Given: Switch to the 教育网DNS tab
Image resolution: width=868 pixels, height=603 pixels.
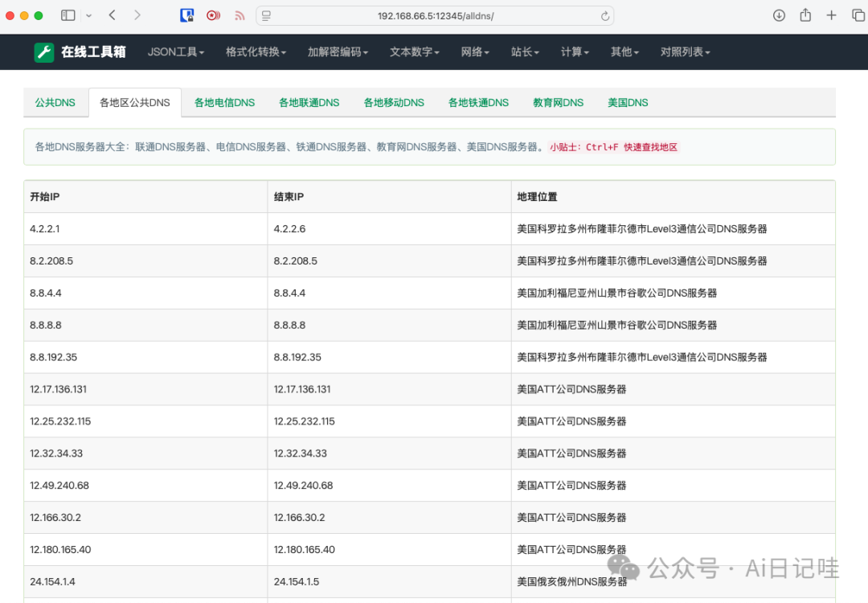Looking at the screenshot, I should (559, 102).
